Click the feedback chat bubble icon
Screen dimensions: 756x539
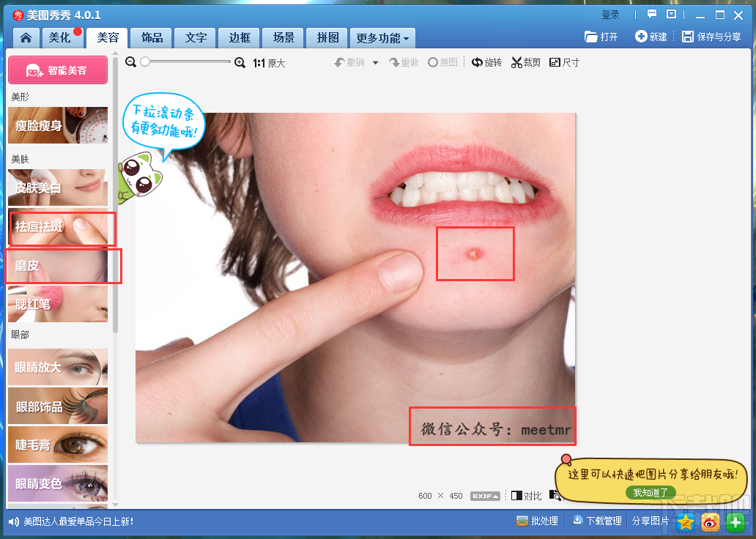652,15
